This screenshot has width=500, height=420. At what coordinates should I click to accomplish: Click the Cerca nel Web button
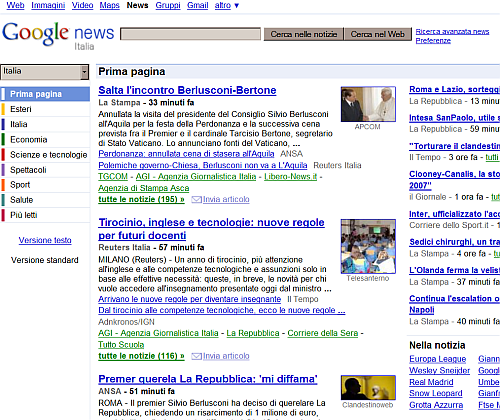[378, 34]
